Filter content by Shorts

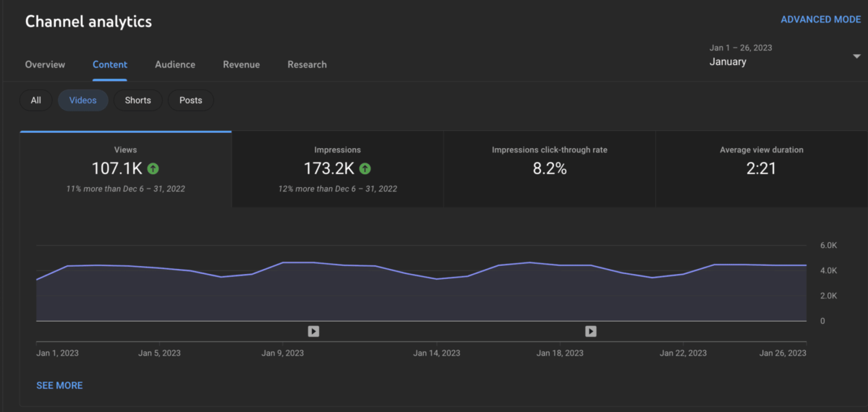137,100
